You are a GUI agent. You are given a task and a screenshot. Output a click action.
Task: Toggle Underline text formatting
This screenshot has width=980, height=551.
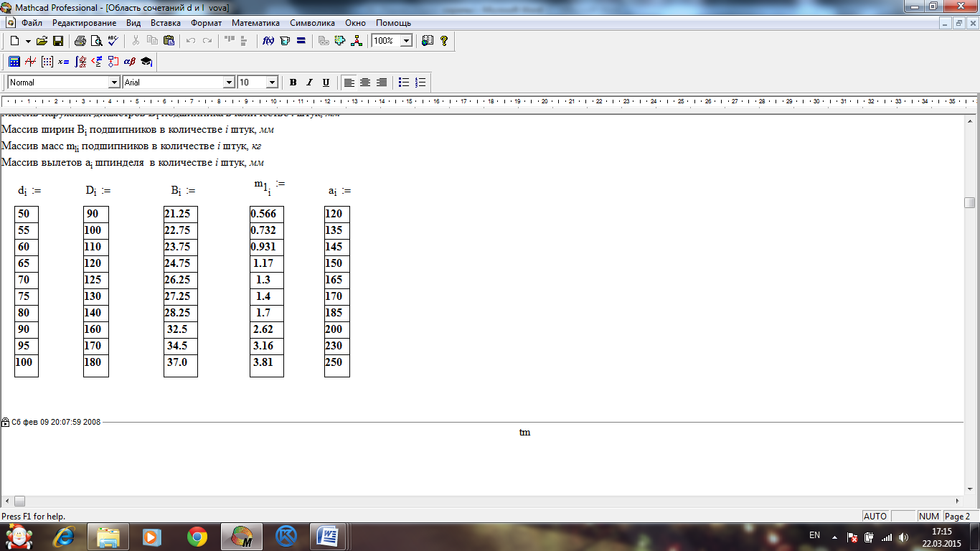326,83
